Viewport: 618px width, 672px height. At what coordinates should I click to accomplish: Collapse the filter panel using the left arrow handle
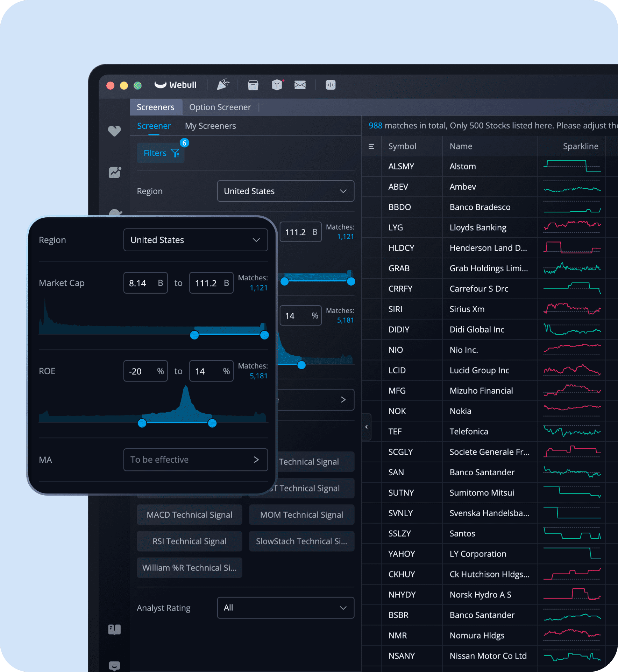[366, 427]
